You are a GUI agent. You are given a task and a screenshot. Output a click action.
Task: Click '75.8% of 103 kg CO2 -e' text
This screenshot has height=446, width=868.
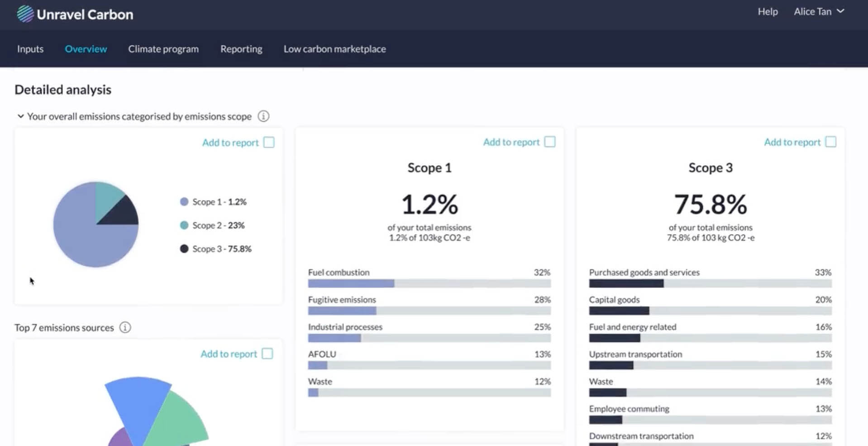(x=711, y=238)
